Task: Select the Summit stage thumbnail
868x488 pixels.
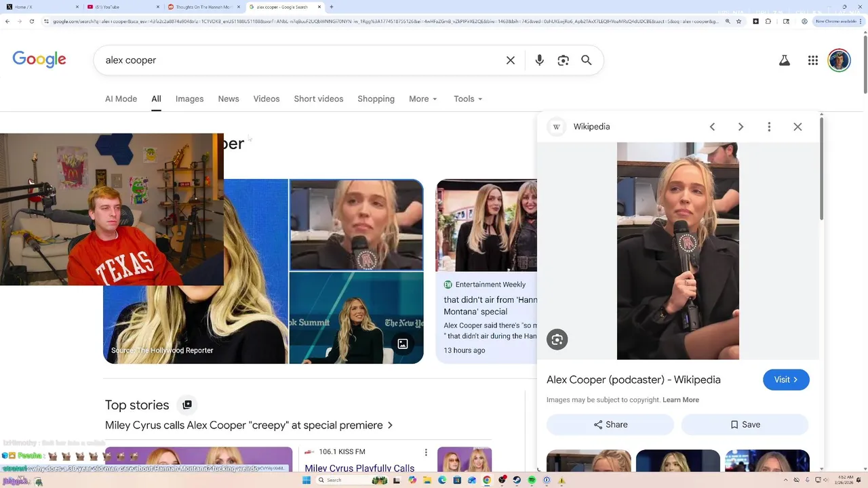Action: pyautogui.click(x=356, y=318)
